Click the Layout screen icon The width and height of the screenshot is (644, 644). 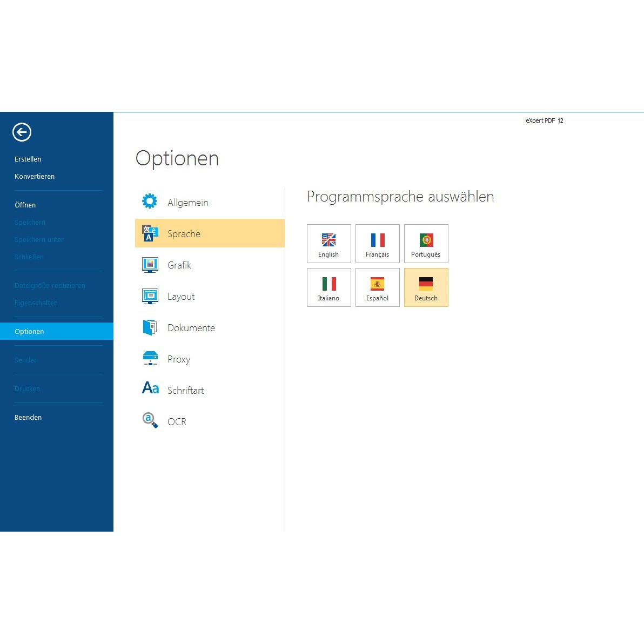(150, 296)
